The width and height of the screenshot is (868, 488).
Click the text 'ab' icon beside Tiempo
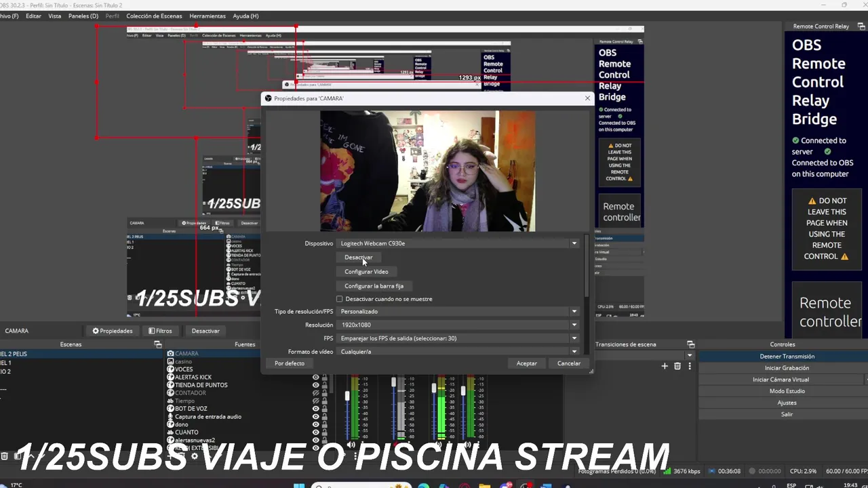[x=170, y=401]
